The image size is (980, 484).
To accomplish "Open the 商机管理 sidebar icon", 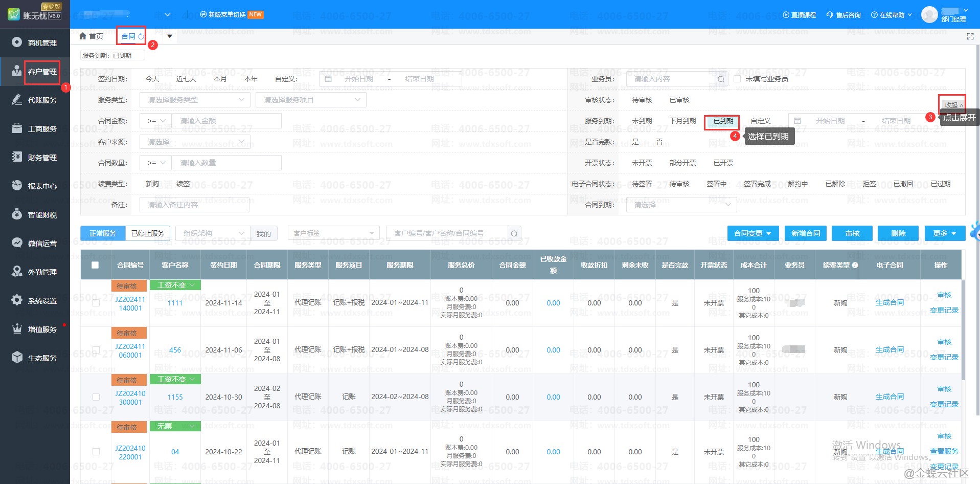I will (x=17, y=42).
